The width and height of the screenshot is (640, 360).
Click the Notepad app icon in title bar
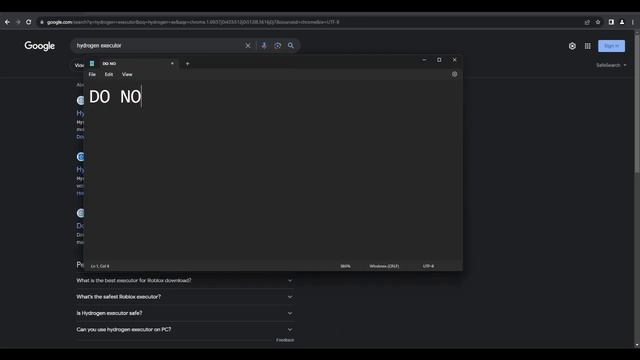tap(92, 63)
